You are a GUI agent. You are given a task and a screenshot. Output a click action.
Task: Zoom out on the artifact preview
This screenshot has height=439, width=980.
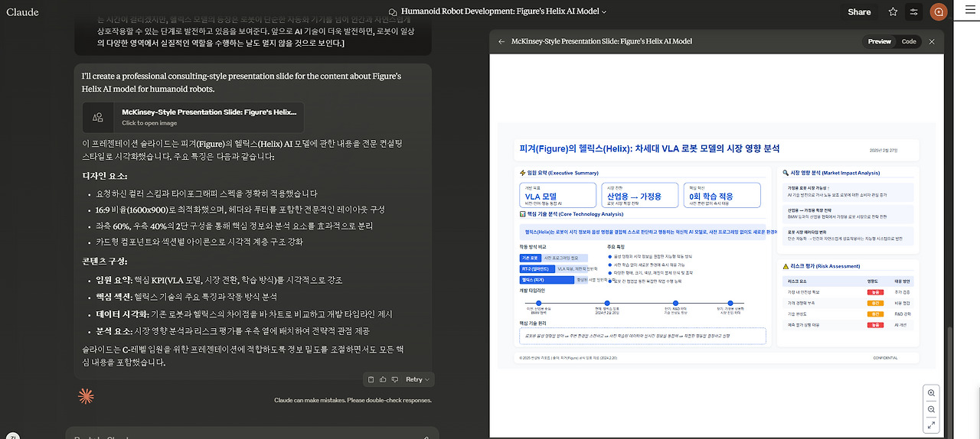pyautogui.click(x=931, y=409)
